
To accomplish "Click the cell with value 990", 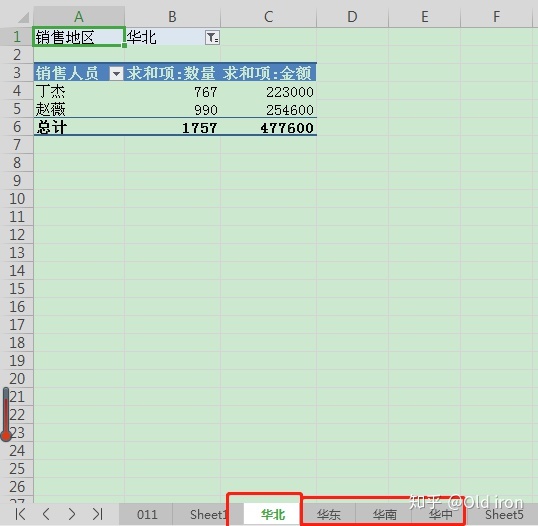I will coord(172,109).
